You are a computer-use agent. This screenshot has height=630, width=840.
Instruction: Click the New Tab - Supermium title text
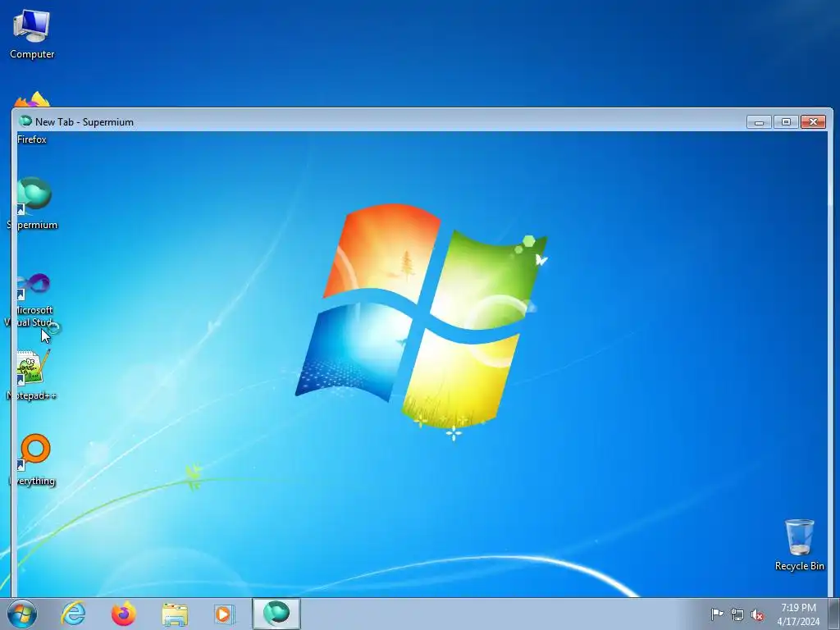(84, 122)
